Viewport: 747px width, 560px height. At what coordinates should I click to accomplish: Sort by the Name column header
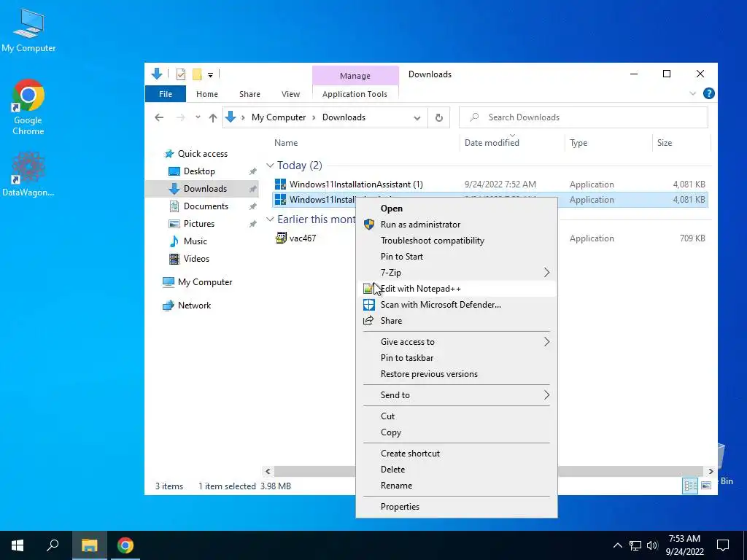pyautogui.click(x=286, y=143)
